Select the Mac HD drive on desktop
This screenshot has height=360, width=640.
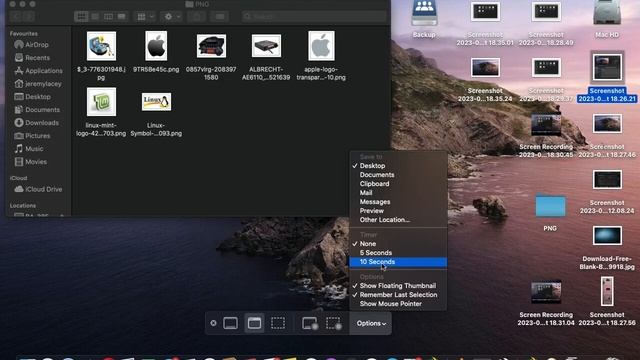tap(607, 20)
